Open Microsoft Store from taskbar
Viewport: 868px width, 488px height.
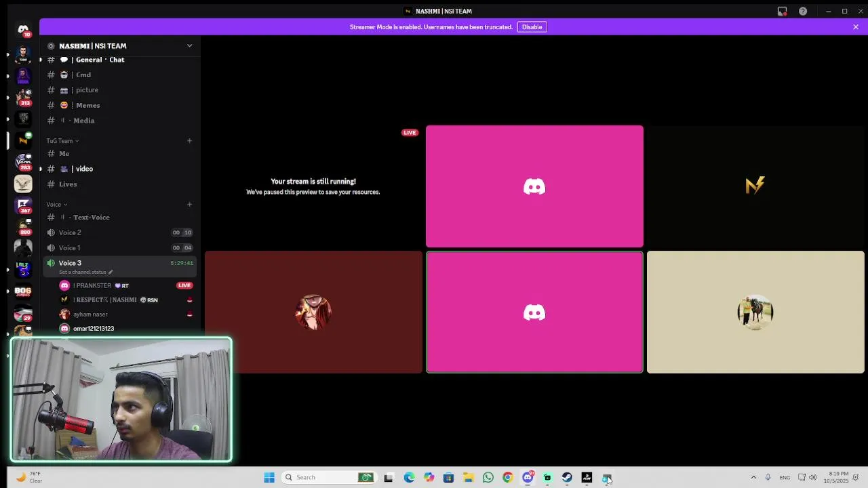point(448,478)
